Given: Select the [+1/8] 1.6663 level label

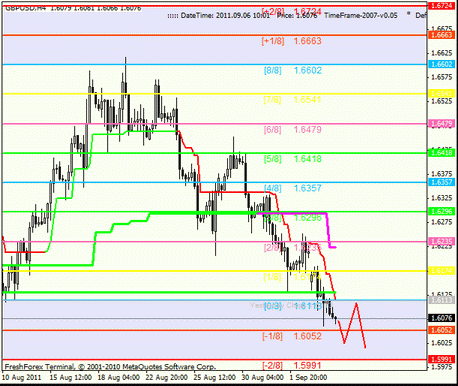Looking at the screenshot, I should tap(292, 41).
